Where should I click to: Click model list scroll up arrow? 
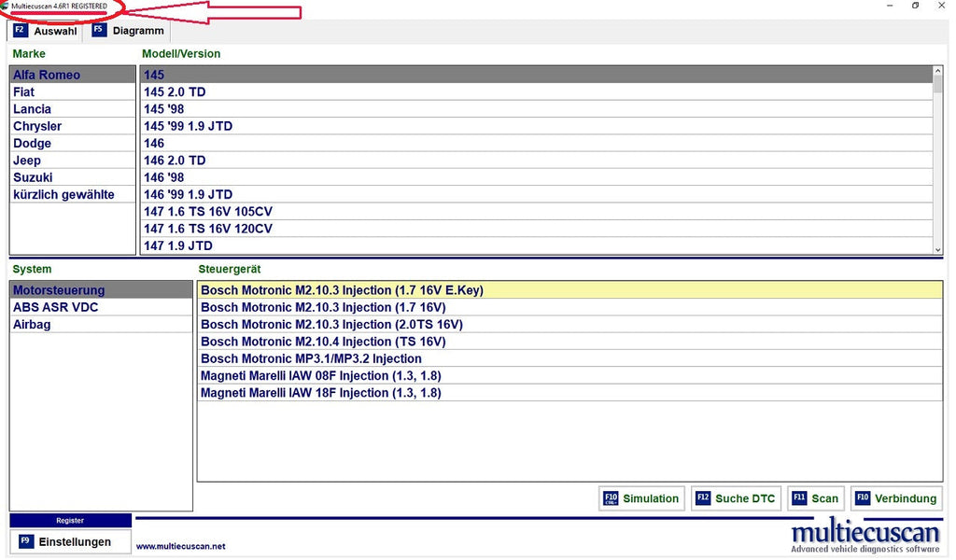coord(937,71)
